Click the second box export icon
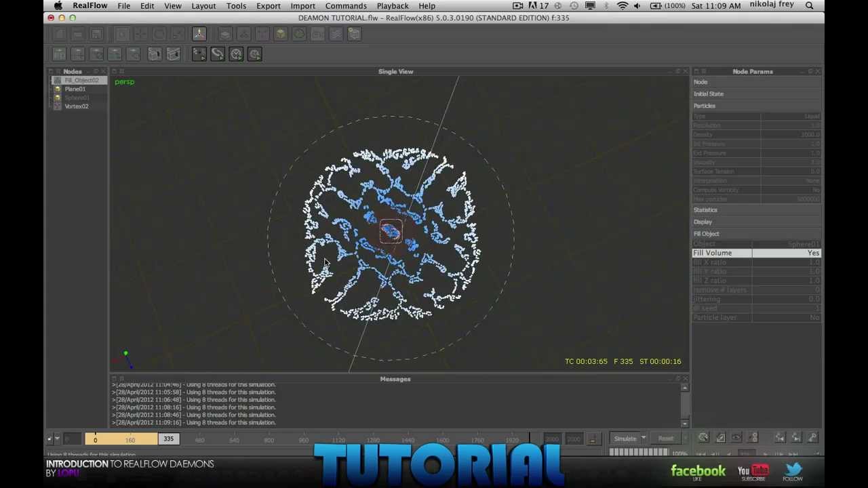The width and height of the screenshot is (868, 488). [x=173, y=54]
